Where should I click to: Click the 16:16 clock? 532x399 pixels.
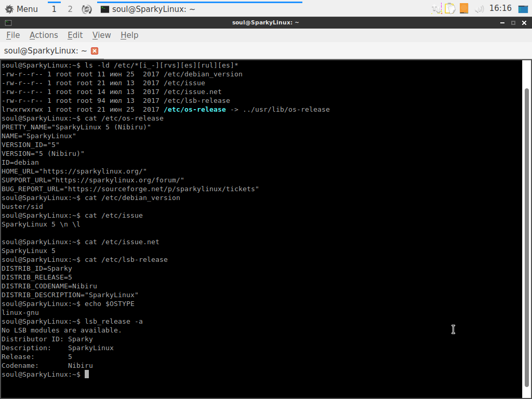[x=500, y=8]
